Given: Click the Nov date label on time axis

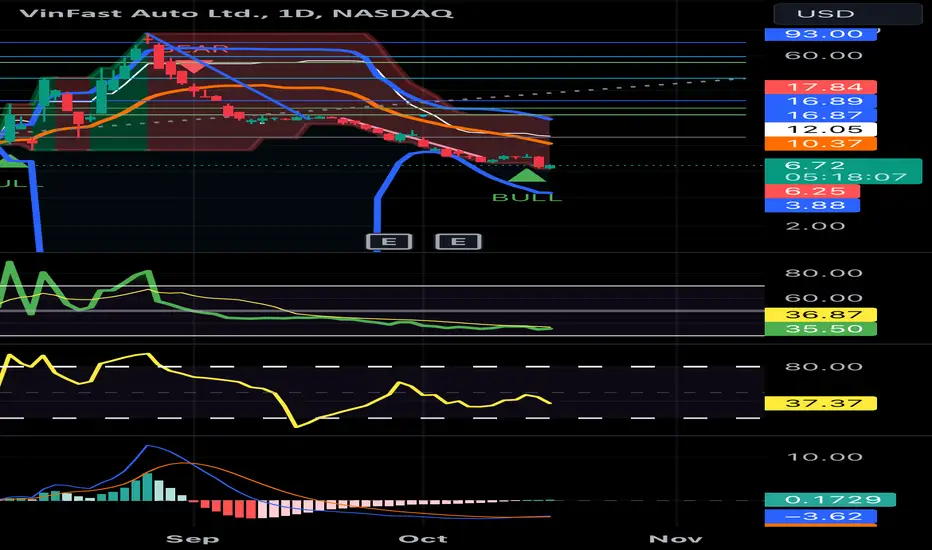Looking at the screenshot, I should [x=675, y=539].
